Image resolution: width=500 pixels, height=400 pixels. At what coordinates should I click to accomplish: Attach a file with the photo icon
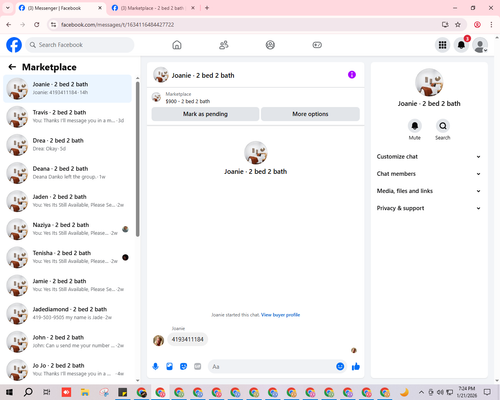point(170,367)
